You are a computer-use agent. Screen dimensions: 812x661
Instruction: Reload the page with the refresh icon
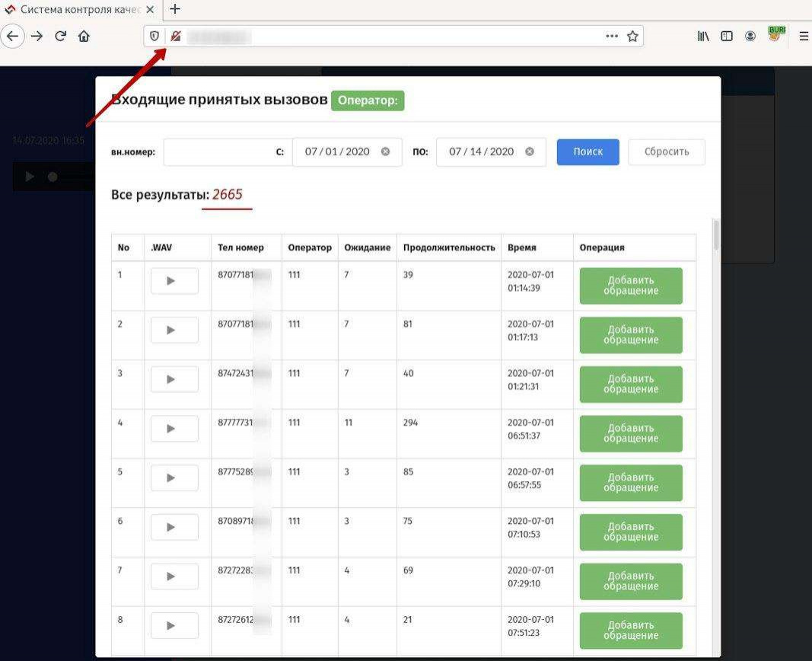click(61, 37)
